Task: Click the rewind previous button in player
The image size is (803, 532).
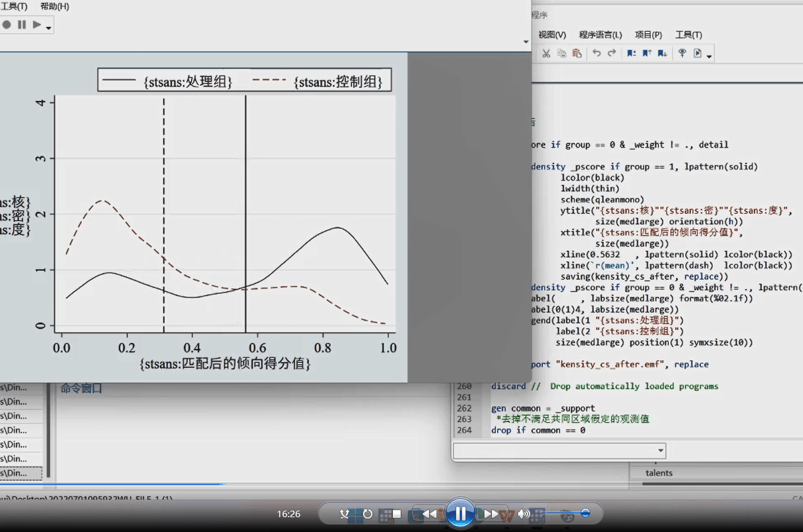Action: pyautogui.click(x=430, y=514)
